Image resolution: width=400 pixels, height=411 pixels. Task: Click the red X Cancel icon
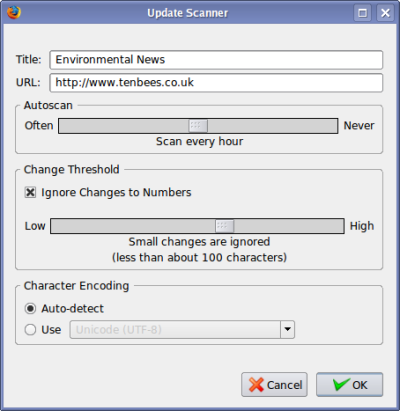(256, 385)
